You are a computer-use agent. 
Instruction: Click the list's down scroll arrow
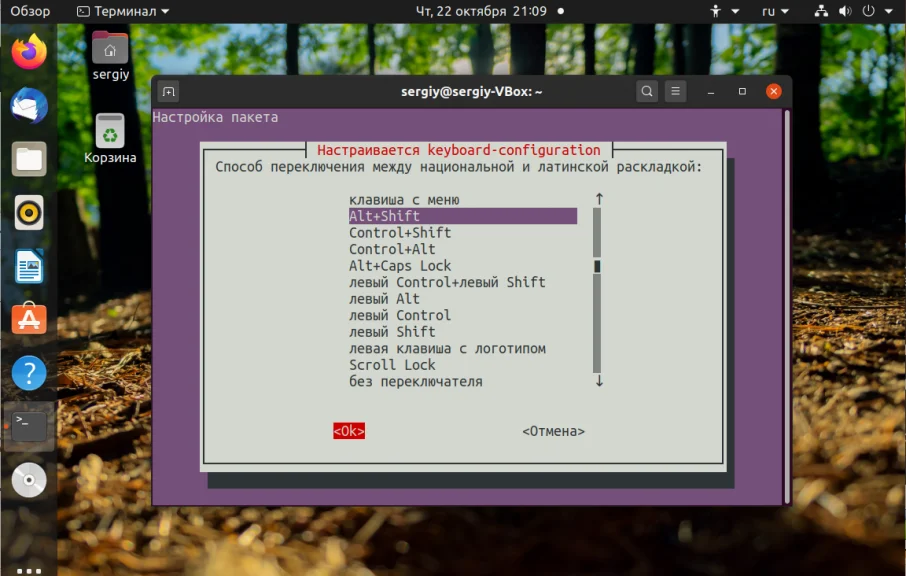[x=599, y=381]
